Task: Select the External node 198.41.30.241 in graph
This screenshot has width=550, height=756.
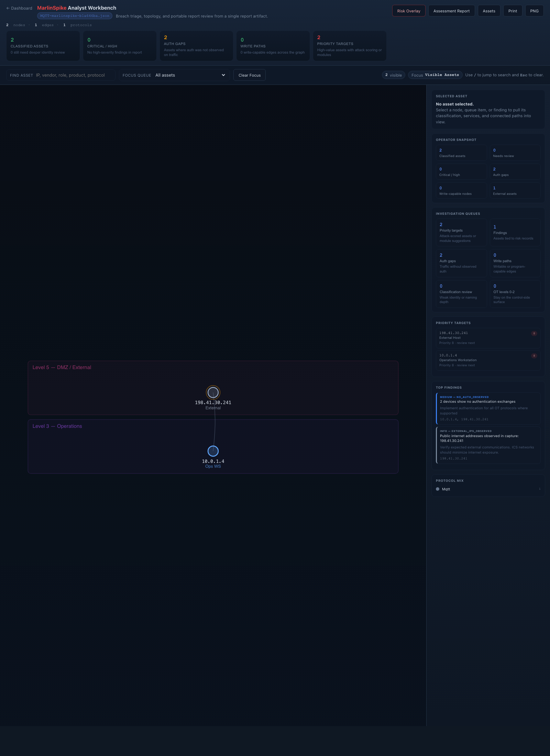Action: 213,392
